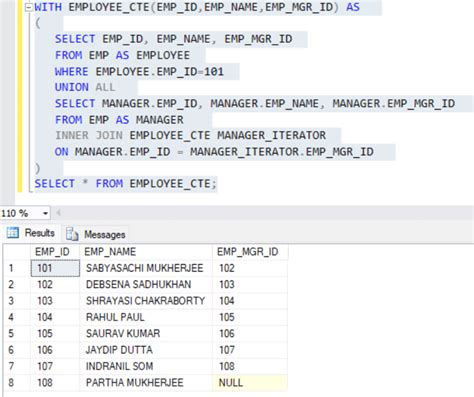This screenshot has height=397, width=474.
Task: Select the PARTHA MUKHERJEE cell
Action: (x=146, y=382)
